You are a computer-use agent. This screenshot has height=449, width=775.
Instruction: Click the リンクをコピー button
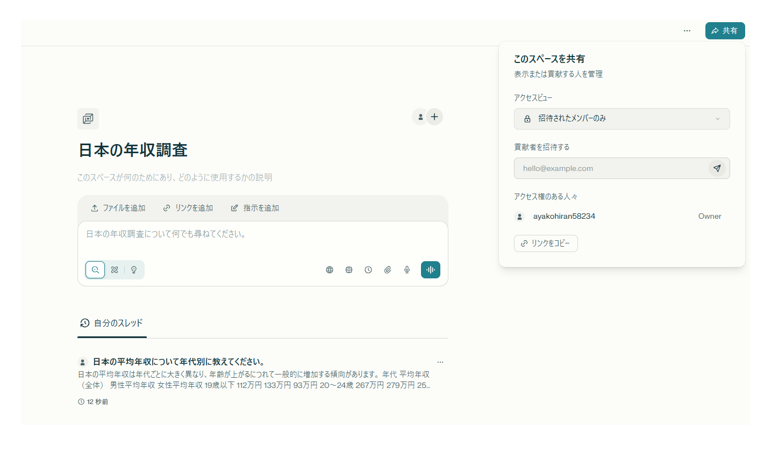point(546,243)
